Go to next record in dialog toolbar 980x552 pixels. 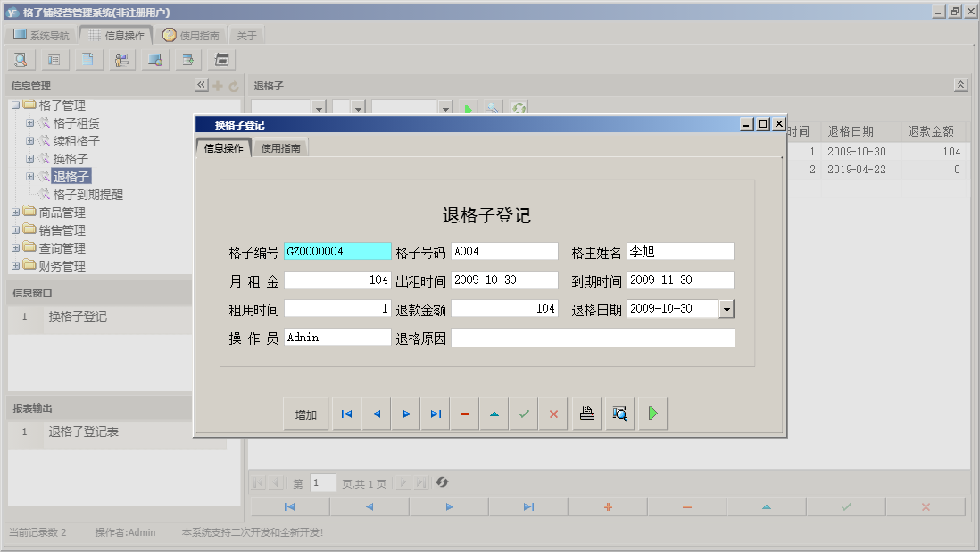click(406, 414)
